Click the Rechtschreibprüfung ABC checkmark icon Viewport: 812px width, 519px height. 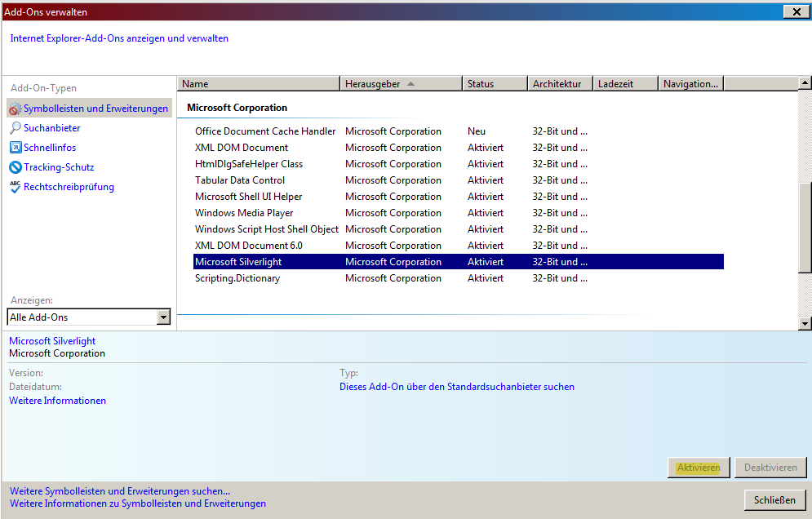(16, 187)
